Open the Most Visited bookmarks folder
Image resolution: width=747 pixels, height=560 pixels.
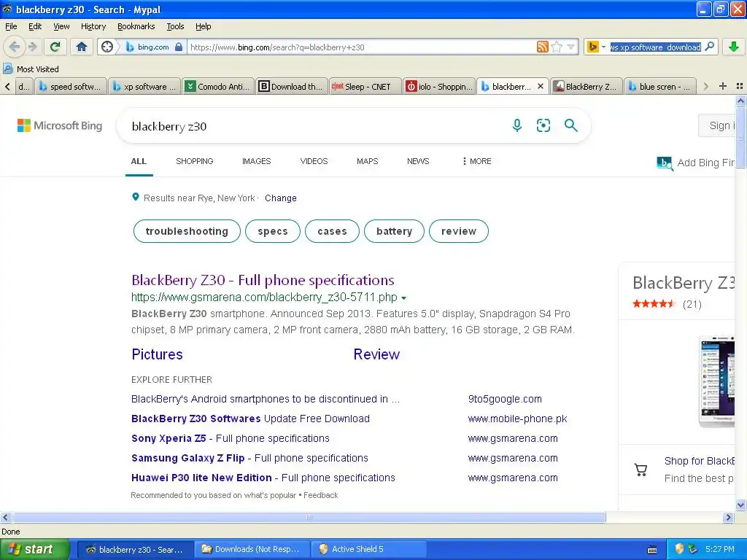31,69
